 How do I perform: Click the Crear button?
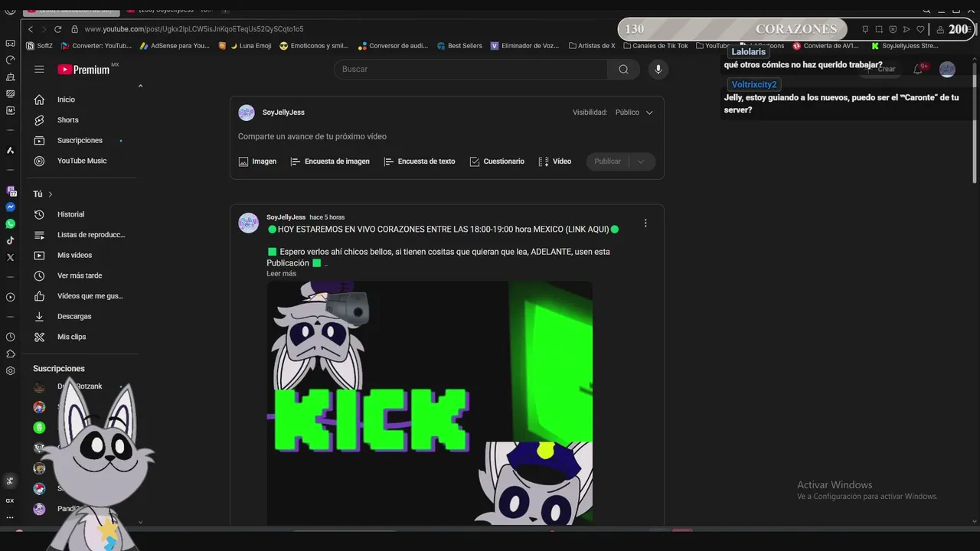[x=880, y=69]
